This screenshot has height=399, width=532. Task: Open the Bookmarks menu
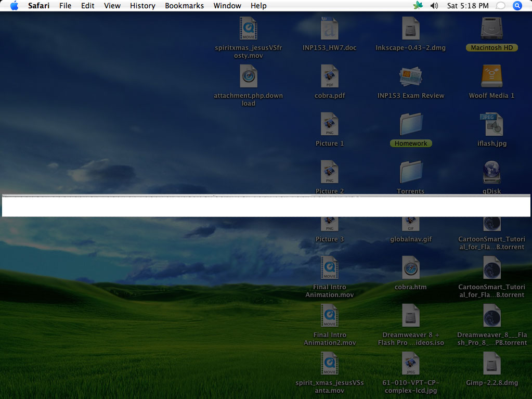[184, 6]
